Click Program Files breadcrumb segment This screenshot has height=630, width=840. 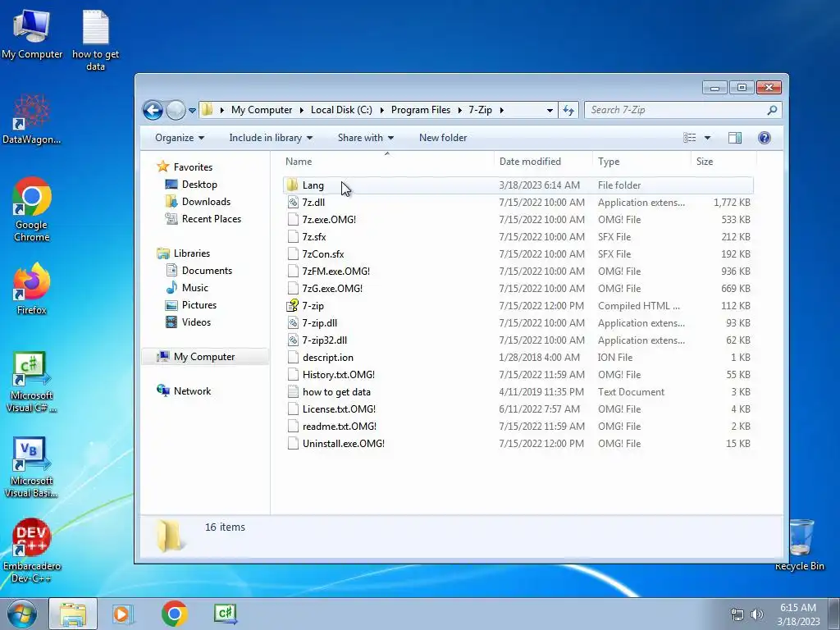click(421, 110)
